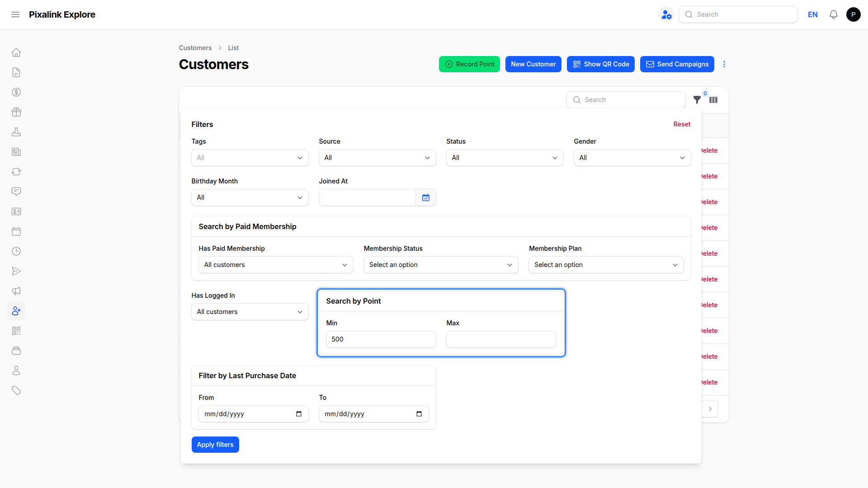Click the Pixalink Explore title
868x488 pixels.
click(x=62, y=14)
